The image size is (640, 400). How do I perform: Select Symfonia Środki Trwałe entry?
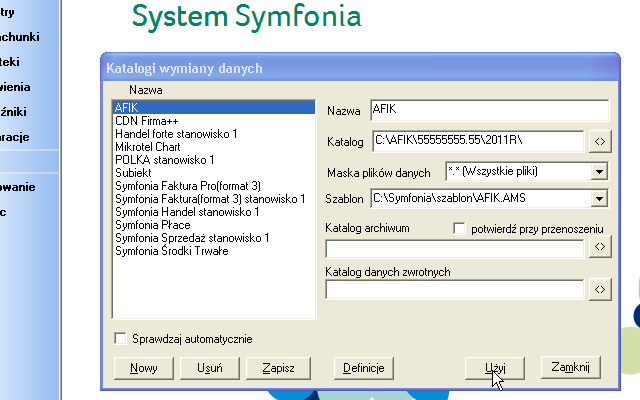(214, 251)
